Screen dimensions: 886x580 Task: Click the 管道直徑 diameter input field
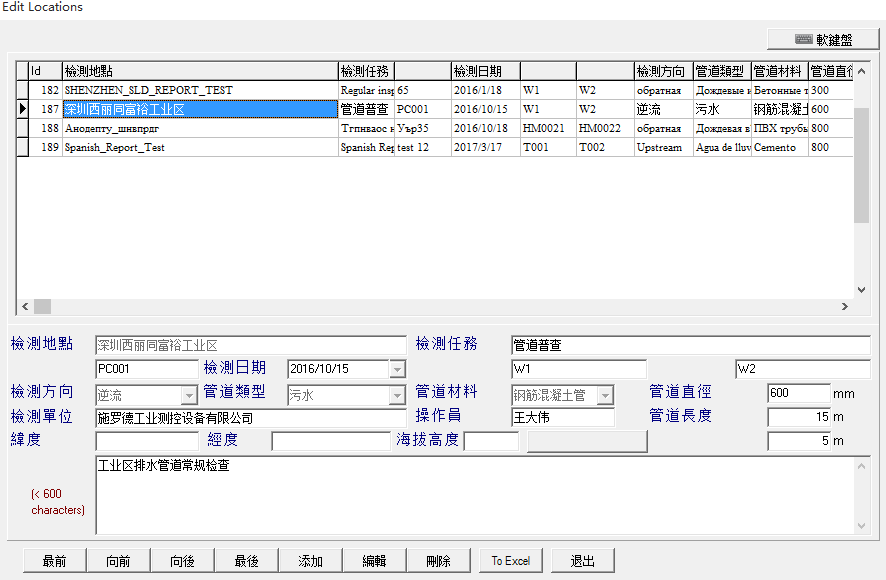tap(798, 394)
